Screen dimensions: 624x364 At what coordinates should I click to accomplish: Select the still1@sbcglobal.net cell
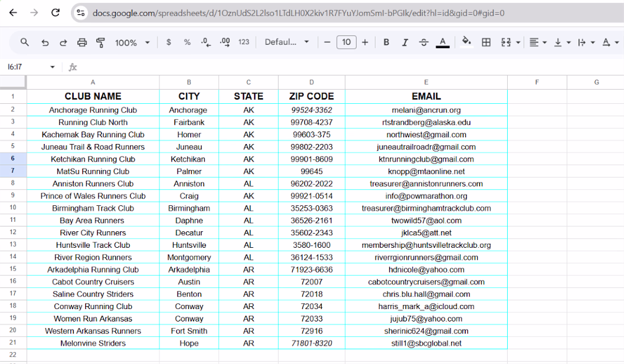pyautogui.click(x=426, y=344)
